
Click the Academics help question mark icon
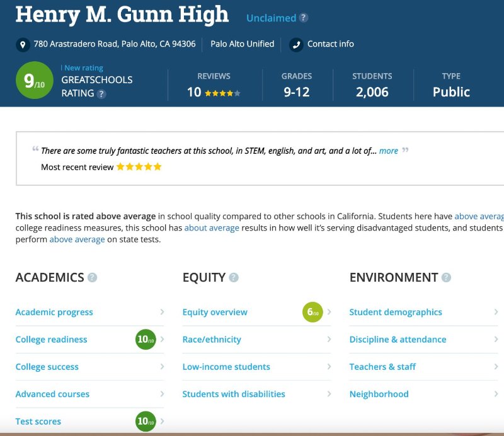(92, 277)
